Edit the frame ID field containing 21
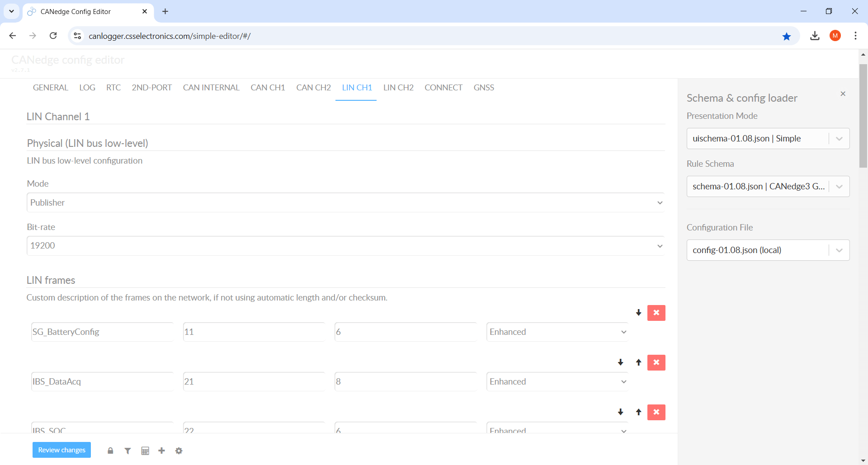The height and width of the screenshot is (465, 868). [254, 381]
